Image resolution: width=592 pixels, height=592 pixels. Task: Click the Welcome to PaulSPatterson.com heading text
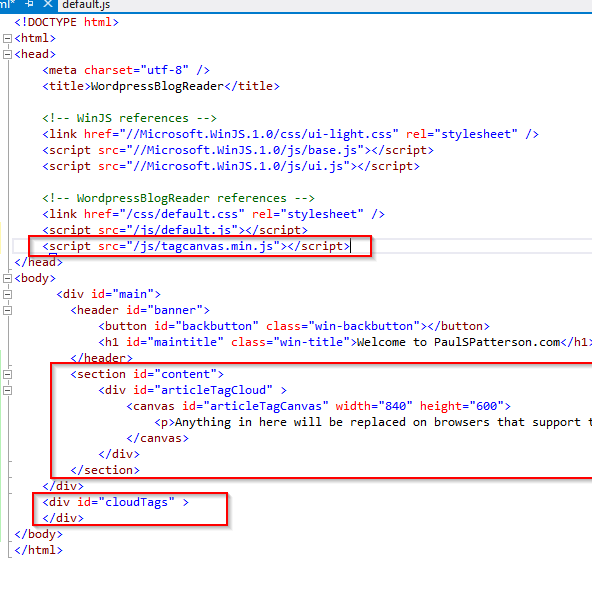point(459,342)
